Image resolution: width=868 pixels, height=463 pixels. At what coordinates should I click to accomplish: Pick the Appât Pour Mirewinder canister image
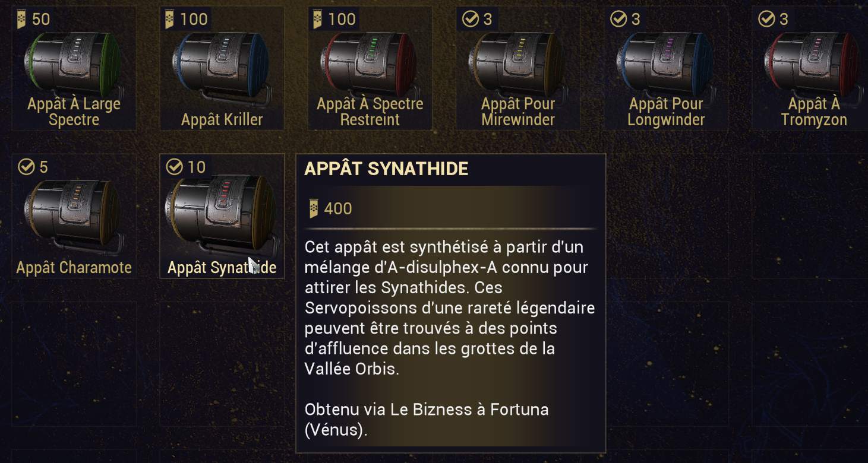pyautogui.click(x=517, y=63)
